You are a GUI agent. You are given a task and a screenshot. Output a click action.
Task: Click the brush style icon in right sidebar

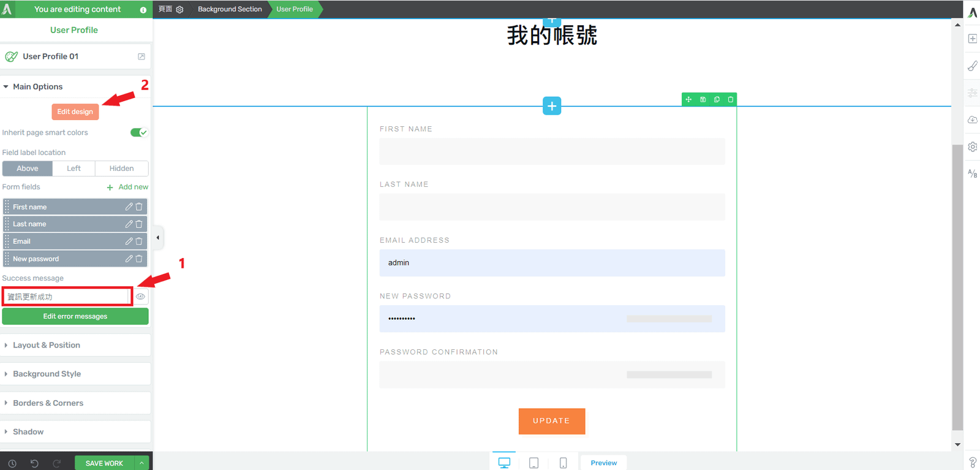coord(973,66)
